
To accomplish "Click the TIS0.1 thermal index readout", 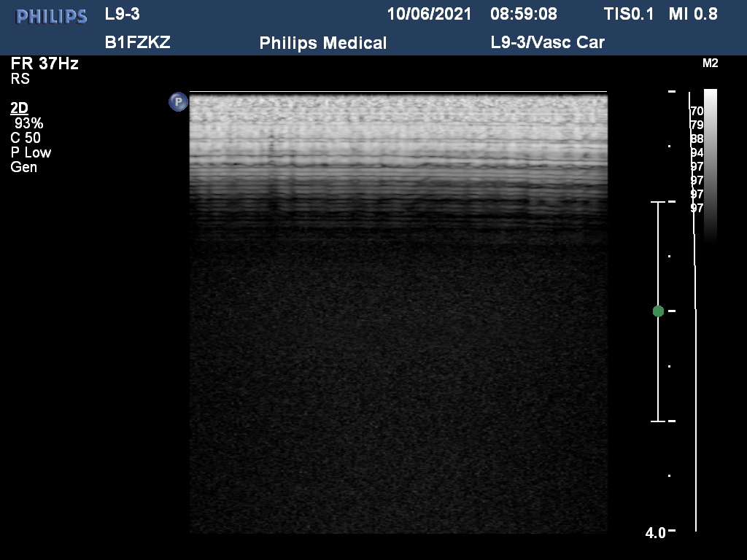I will coord(629,14).
